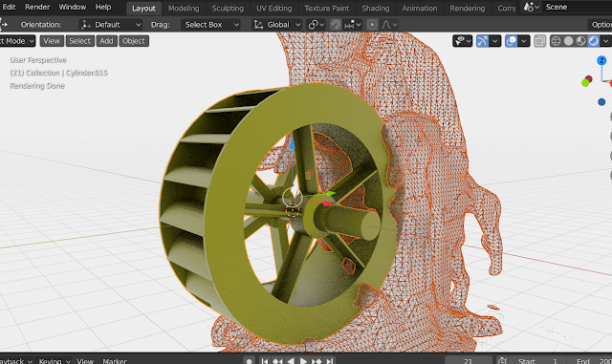The height and width of the screenshot is (364, 612).
Task: Switch to the Layout workspace tab
Action: 143,9
